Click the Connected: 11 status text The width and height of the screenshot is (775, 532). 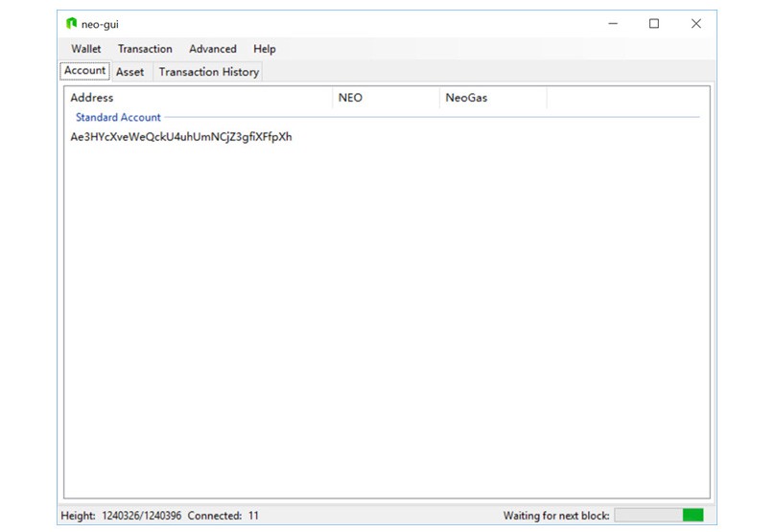[x=223, y=516]
